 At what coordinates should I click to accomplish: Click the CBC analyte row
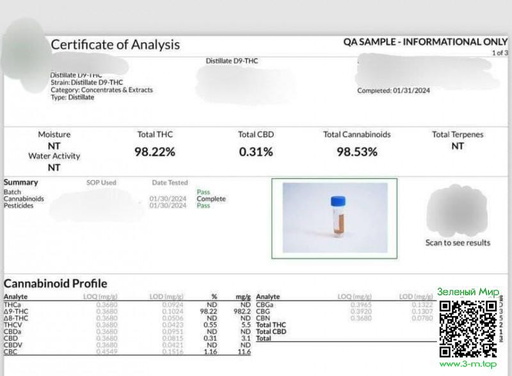127,352
